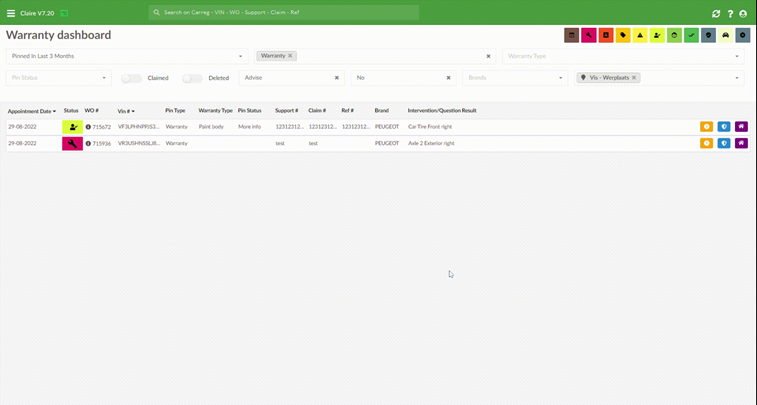Click the Carreg VIN WO search field
Viewport: 757px width, 405px height.
pyautogui.click(x=284, y=13)
